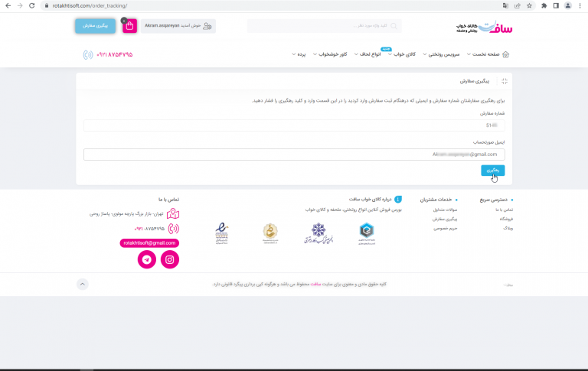Click the pink سافت link in copyright line

pyautogui.click(x=315, y=284)
